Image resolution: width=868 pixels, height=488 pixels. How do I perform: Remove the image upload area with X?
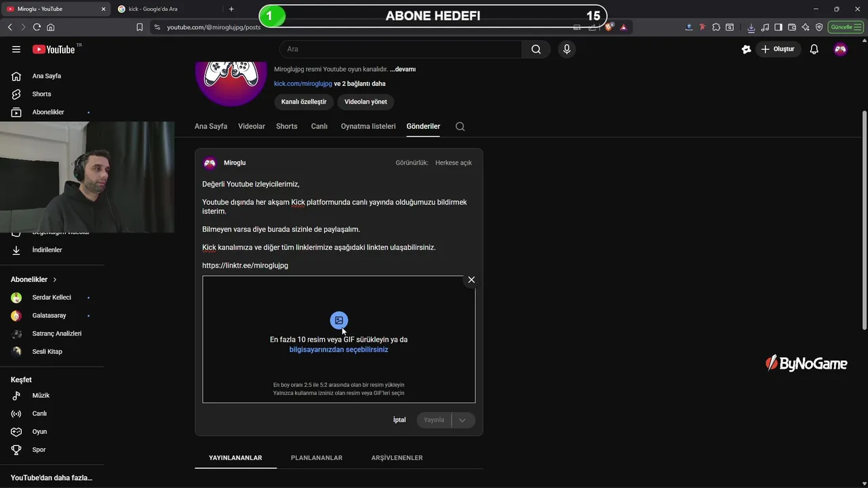[x=471, y=280]
